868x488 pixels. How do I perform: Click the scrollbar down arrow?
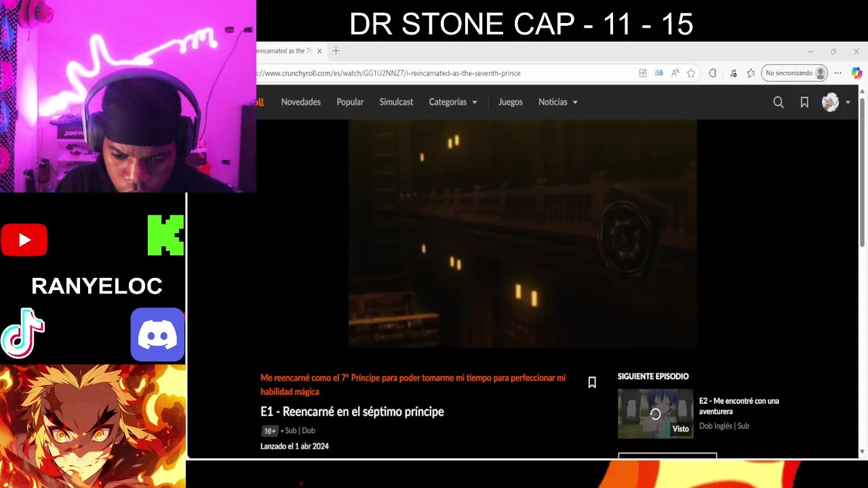863,452
